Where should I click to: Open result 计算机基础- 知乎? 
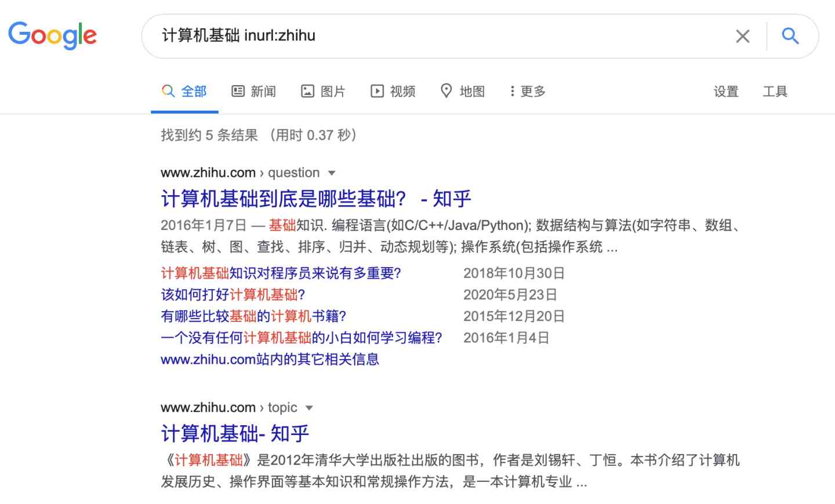[235, 433]
